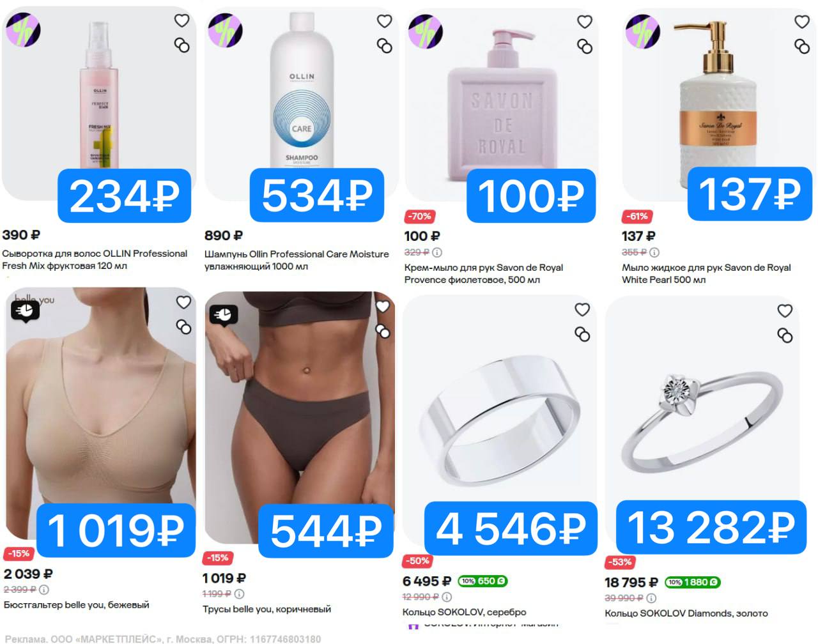Open the silver SOKOLOV ring image
This screenshot has height=644, width=818.
coord(500,422)
